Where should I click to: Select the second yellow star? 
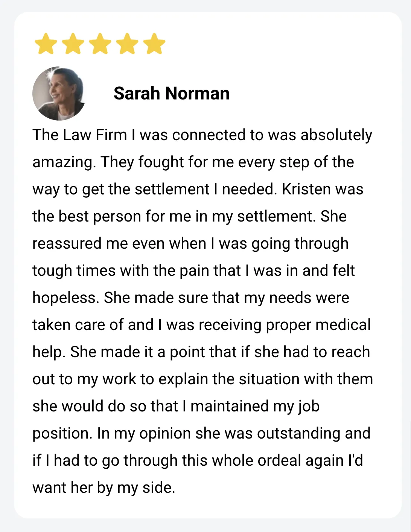tap(73, 44)
